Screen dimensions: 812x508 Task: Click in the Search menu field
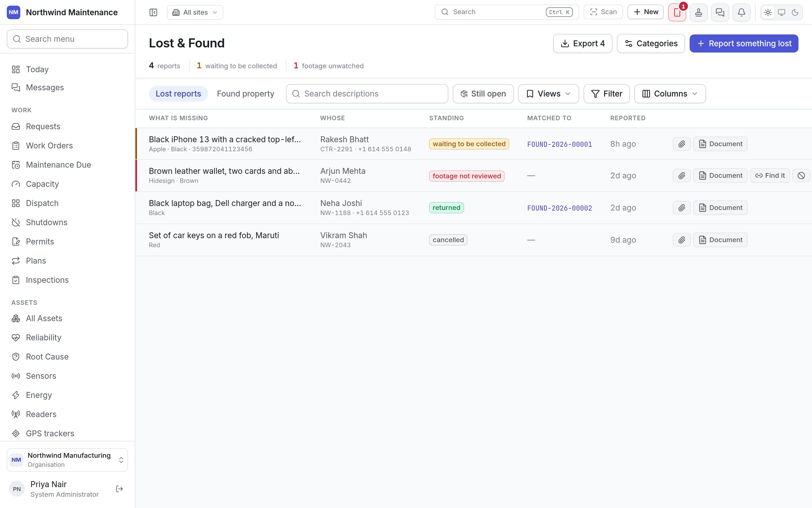tap(67, 39)
